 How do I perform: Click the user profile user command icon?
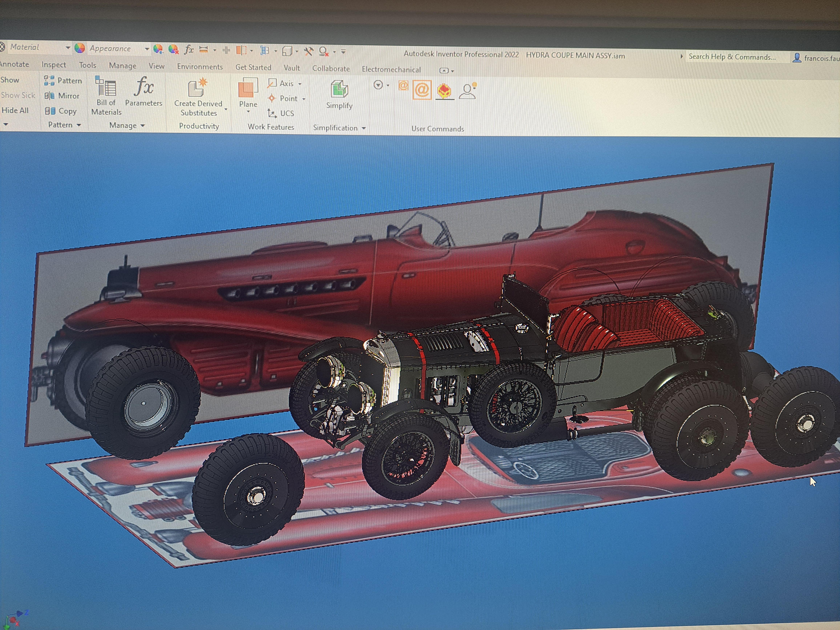click(x=468, y=91)
